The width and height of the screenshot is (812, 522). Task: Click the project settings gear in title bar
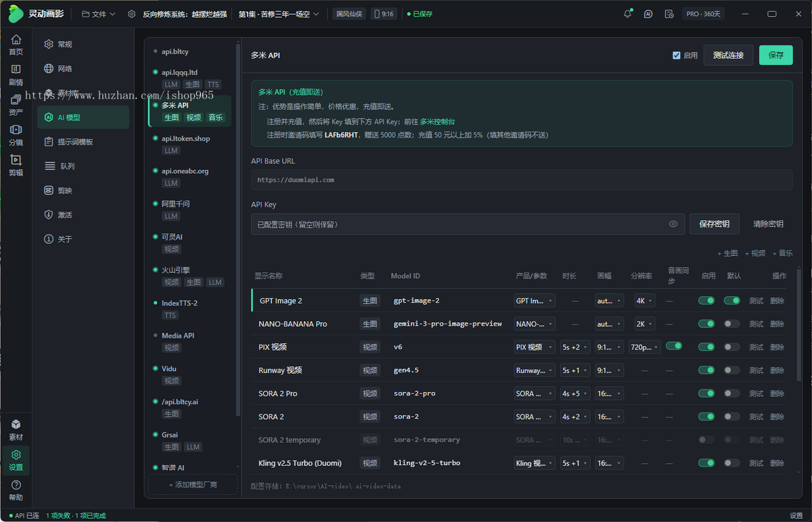tap(131, 14)
